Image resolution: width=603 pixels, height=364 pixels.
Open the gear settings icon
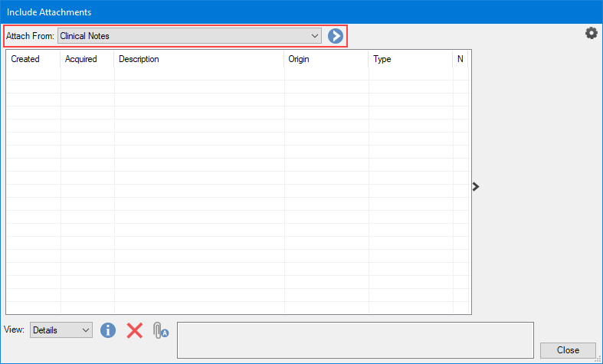click(591, 33)
